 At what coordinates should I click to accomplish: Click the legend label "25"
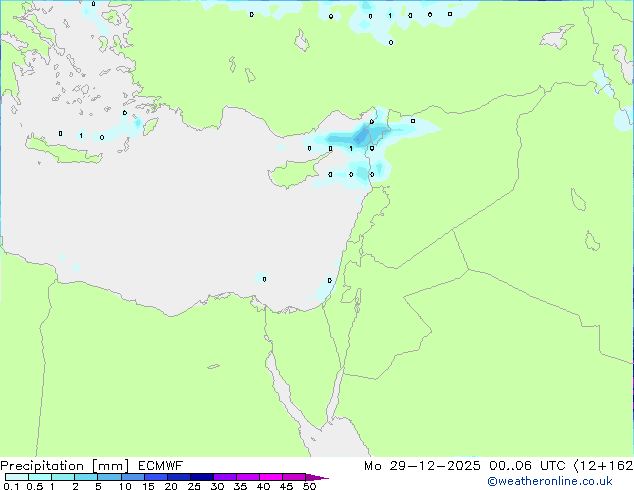click(194, 486)
